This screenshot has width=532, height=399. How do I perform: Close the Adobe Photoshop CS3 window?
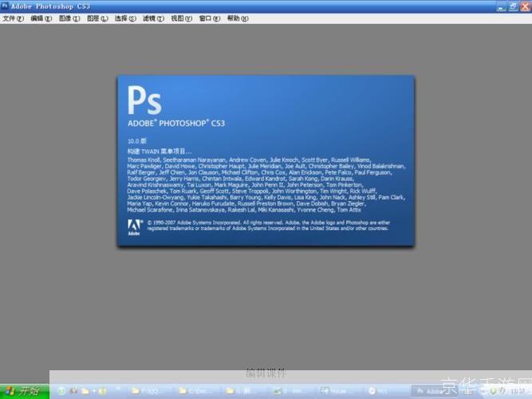pyautogui.click(x=525, y=6)
